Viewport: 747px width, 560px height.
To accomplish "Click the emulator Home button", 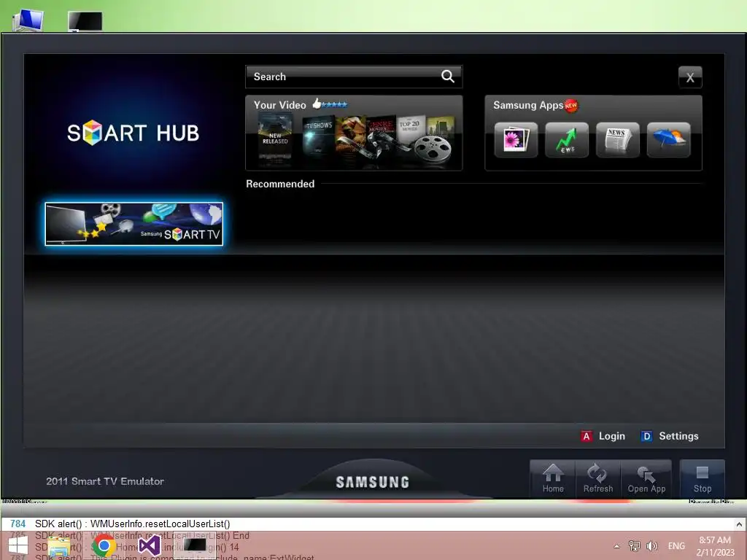I will (x=553, y=478).
